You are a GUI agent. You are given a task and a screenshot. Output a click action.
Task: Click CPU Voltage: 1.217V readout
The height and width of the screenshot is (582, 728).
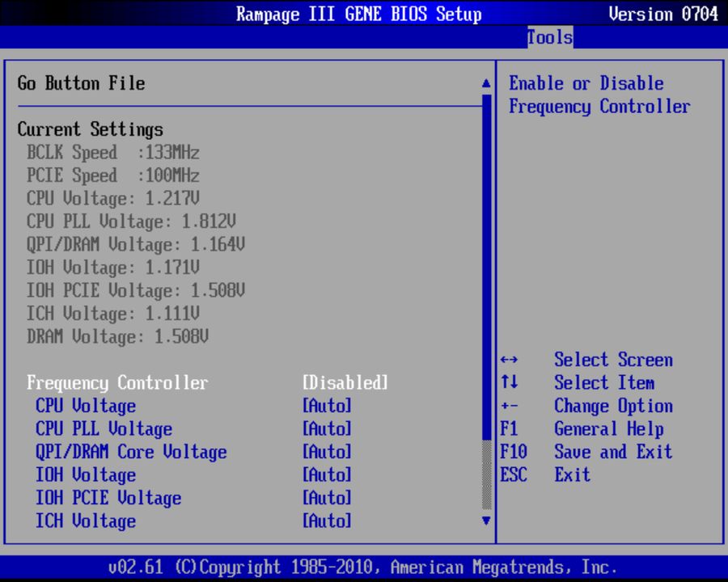coord(113,199)
